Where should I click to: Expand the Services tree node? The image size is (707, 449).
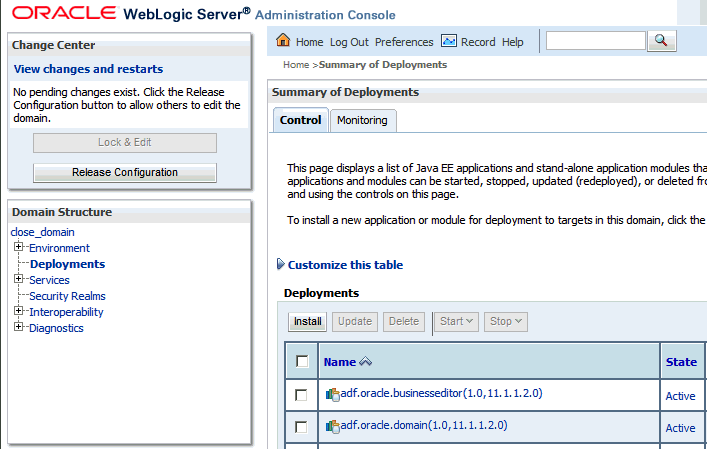(19, 279)
